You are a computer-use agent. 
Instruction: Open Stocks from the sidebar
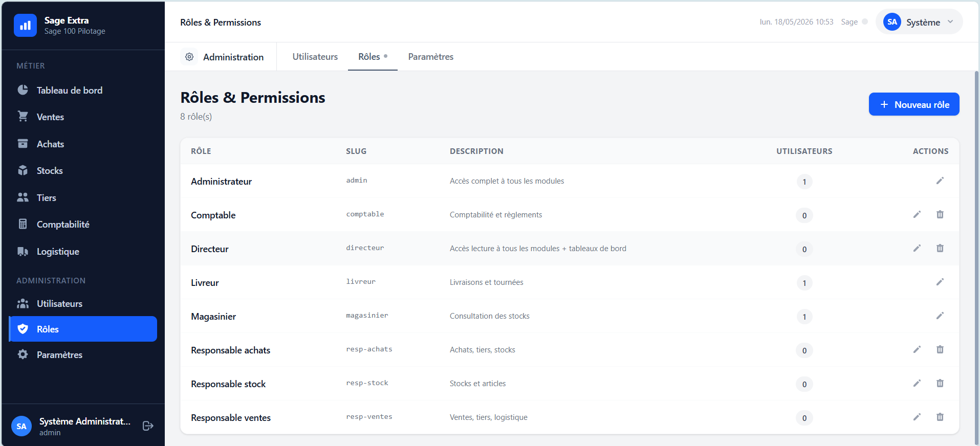tap(83, 170)
